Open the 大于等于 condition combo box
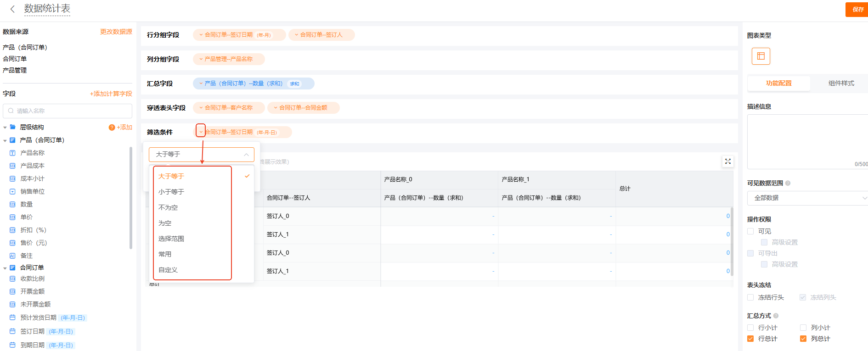The height and width of the screenshot is (351, 868). 201,155
